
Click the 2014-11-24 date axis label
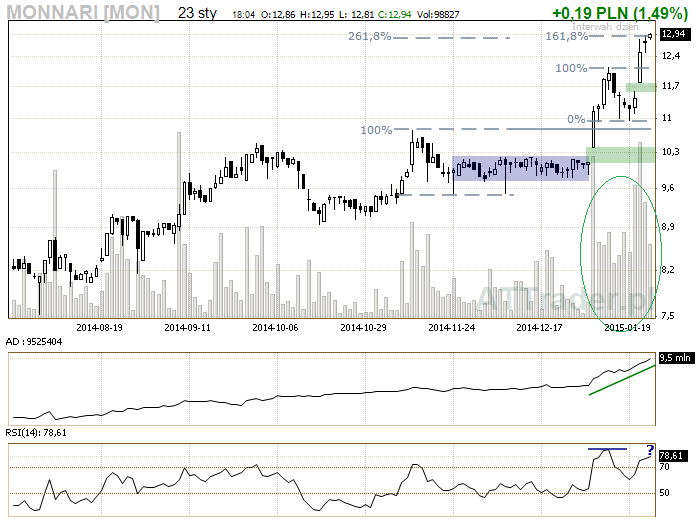[x=452, y=328]
